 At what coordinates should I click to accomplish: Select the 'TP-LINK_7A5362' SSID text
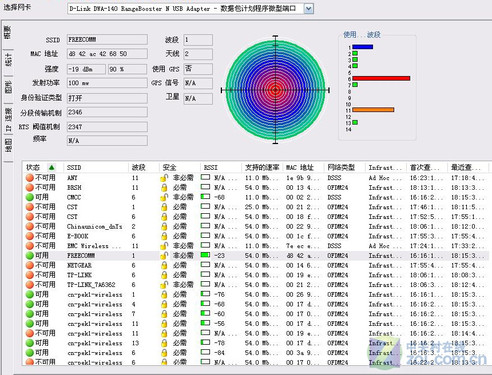[x=91, y=285]
